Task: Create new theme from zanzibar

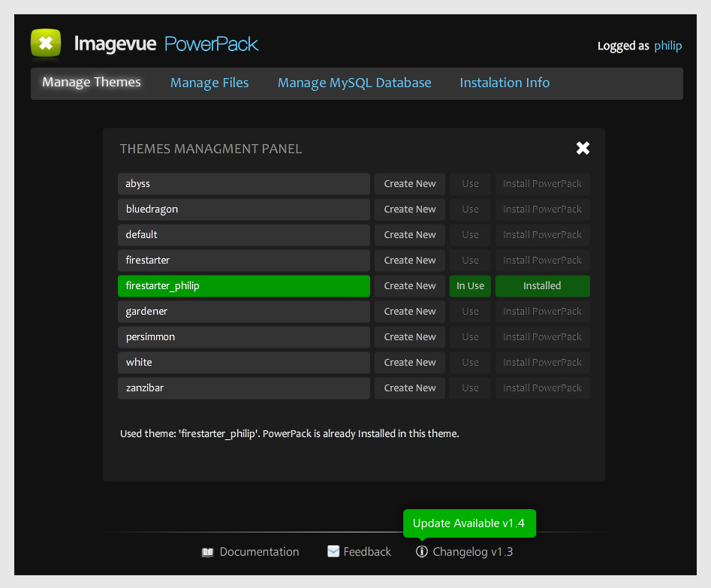Action: [x=410, y=388]
